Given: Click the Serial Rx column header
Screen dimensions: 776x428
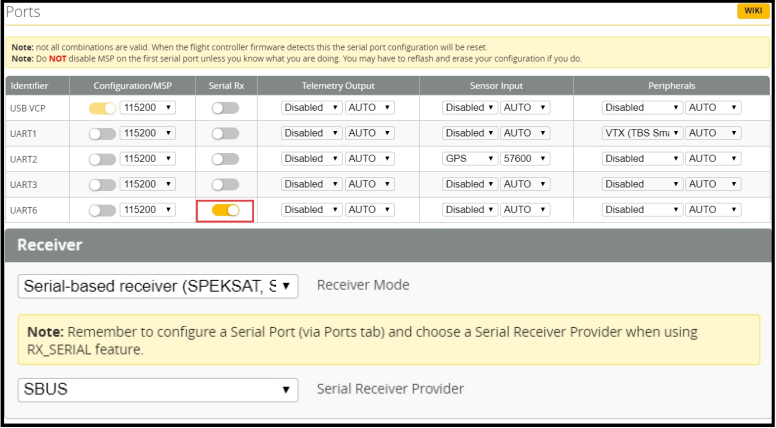Looking at the screenshot, I should 225,86.
